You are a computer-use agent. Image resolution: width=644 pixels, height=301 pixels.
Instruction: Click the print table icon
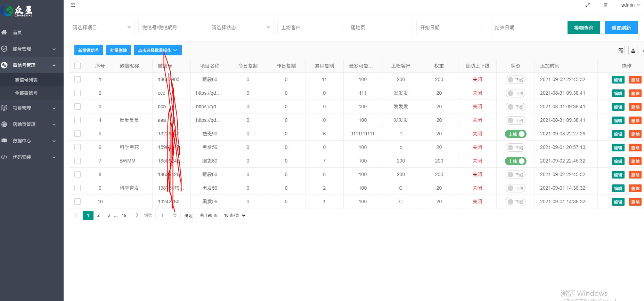click(x=633, y=50)
